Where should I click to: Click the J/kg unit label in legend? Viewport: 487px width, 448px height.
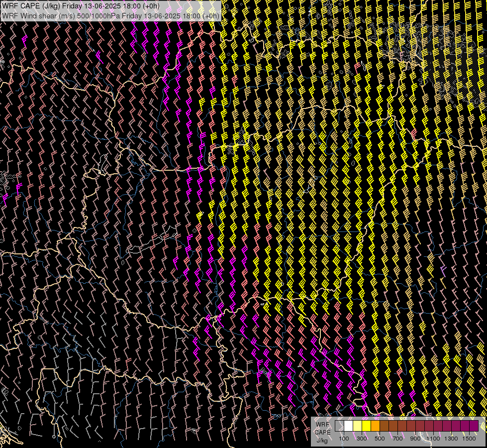coord(322,441)
